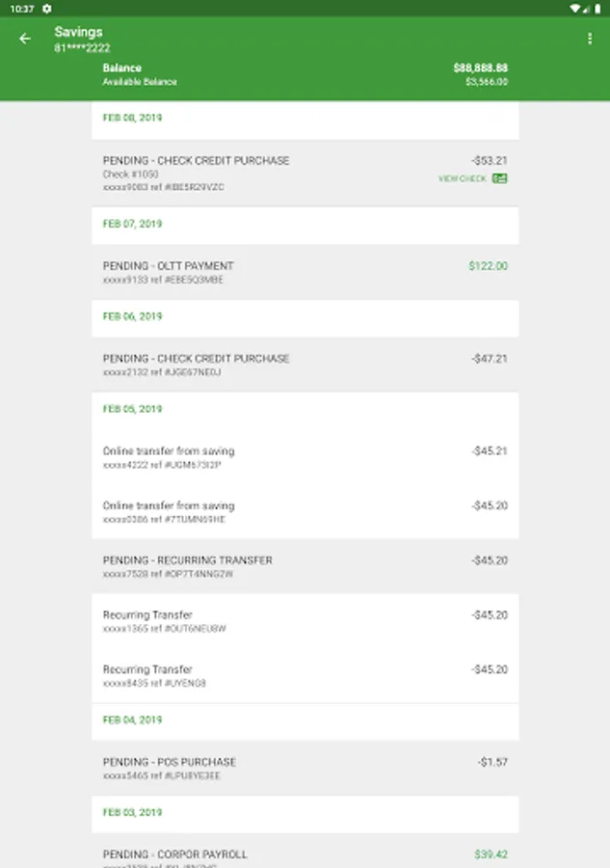
Task: Open the three-dot overflow menu
Action: (x=590, y=39)
